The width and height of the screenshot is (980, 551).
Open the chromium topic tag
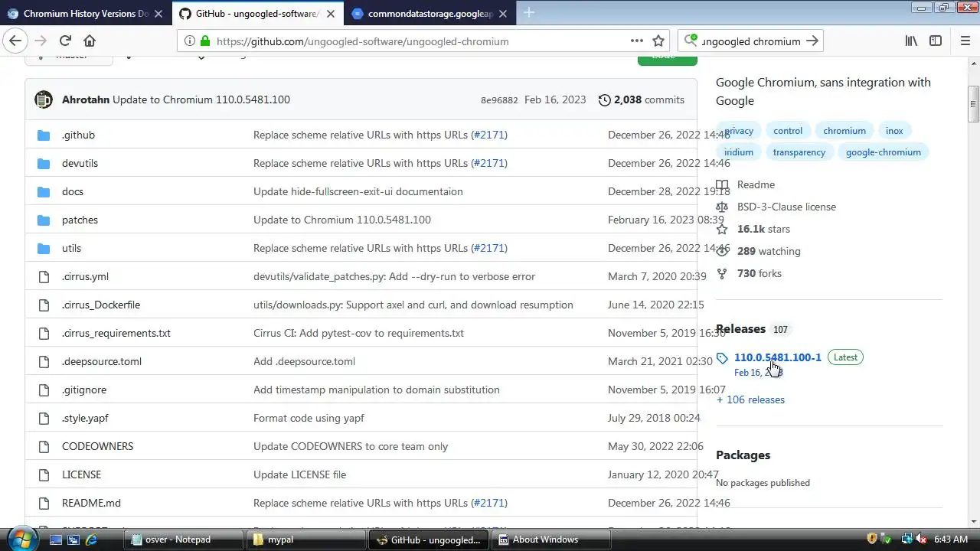pyautogui.click(x=844, y=131)
